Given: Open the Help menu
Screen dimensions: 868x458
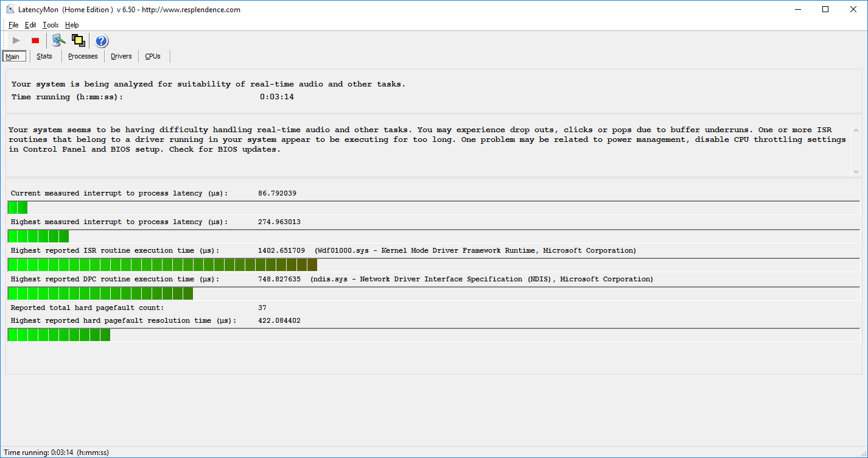Looking at the screenshot, I should (72, 25).
